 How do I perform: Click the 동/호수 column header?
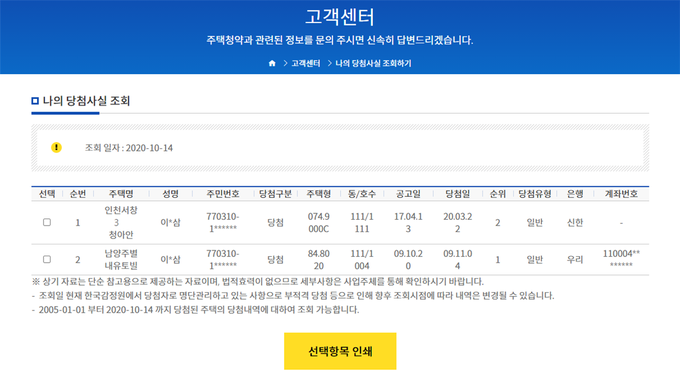(x=362, y=194)
